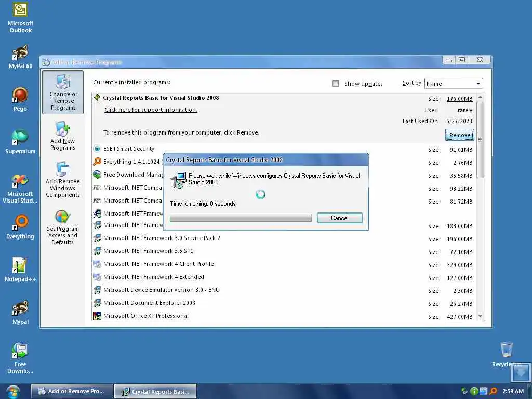Click the taskbar clock showing 2:59 AM
The height and width of the screenshot is (399, 532).
[x=513, y=391]
